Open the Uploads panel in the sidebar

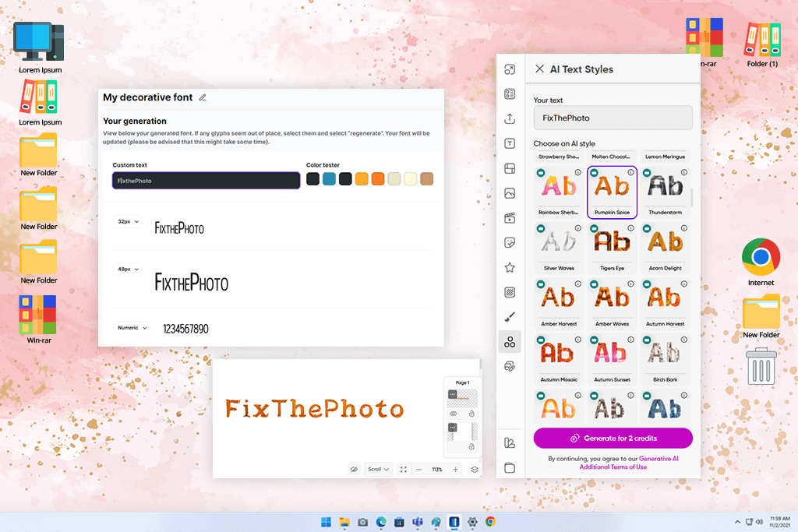click(x=510, y=118)
